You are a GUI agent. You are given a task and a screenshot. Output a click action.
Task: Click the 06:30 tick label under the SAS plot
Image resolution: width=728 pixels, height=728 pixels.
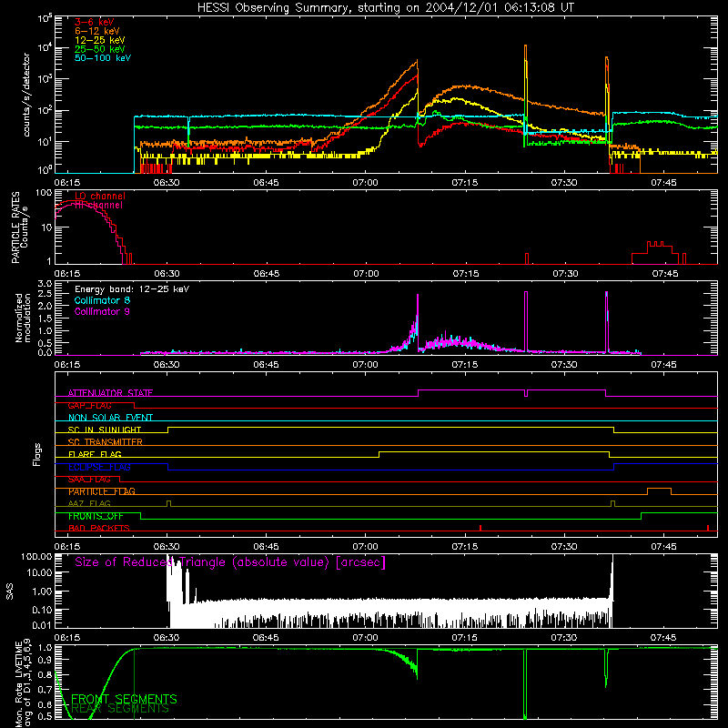point(167,638)
